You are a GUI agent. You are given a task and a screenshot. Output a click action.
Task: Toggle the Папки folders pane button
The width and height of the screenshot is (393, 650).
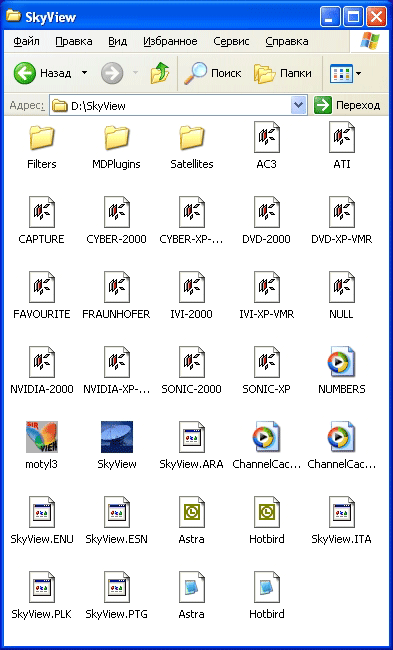(283, 73)
